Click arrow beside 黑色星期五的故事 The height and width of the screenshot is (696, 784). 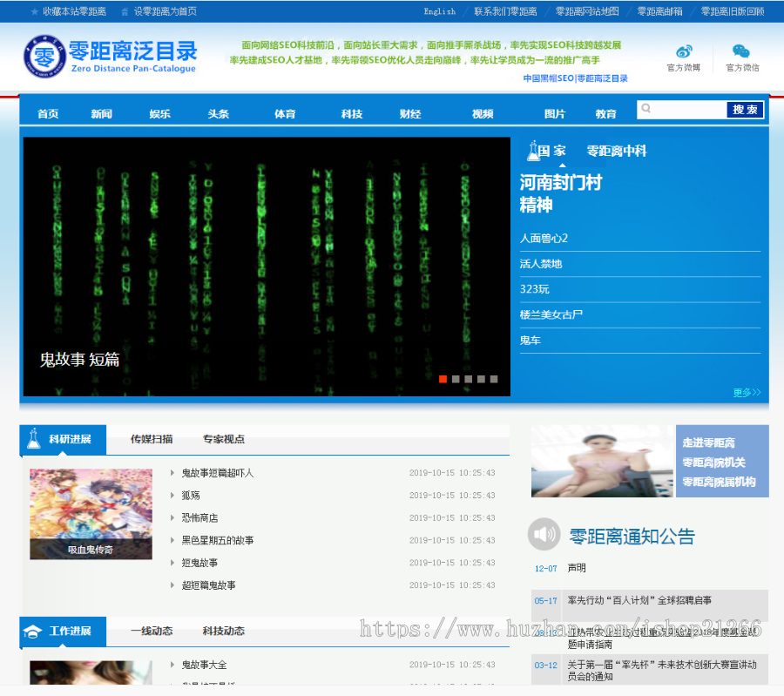pyautogui.click(x=172, y=540)
